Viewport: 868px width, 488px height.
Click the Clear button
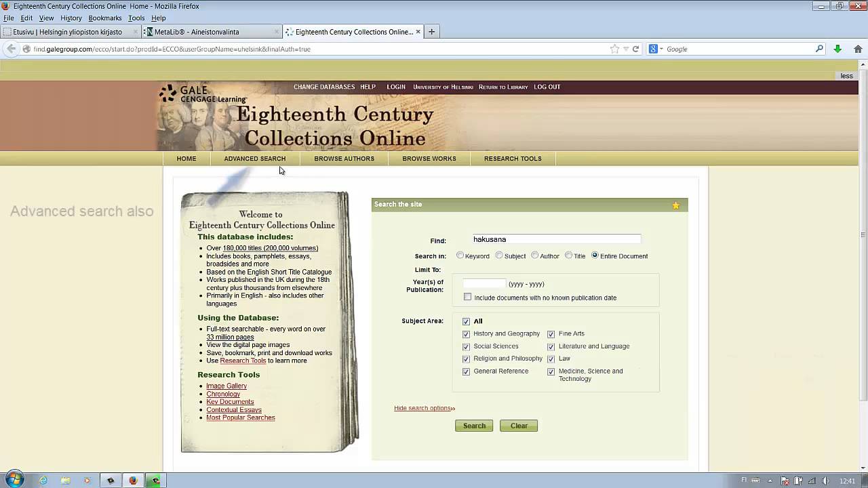pyautogui.click(x=519, y=426)
